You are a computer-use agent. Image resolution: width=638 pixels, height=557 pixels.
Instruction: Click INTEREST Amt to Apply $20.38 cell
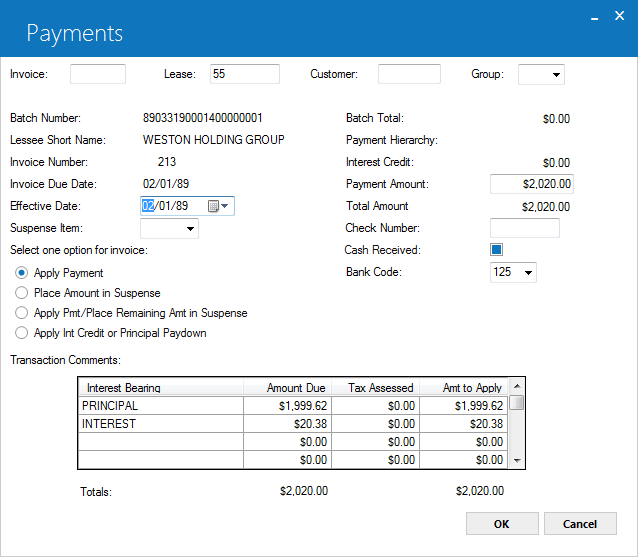point(464,424)
